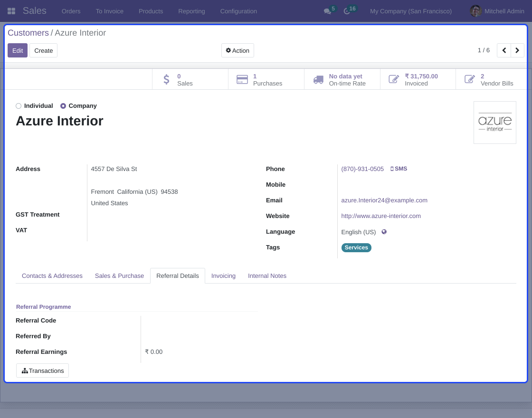Select the Company radio option
This screenshot has height=418, width=532.
(63, 106)
